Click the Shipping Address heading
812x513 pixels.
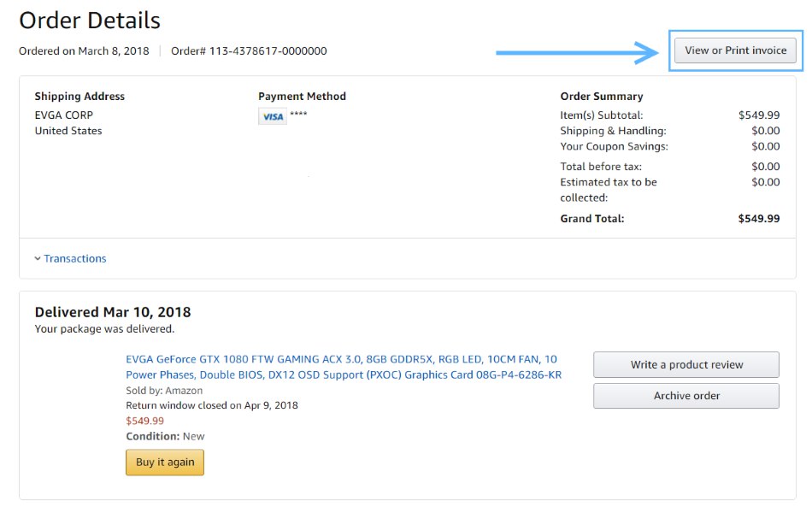click(79, 97)
